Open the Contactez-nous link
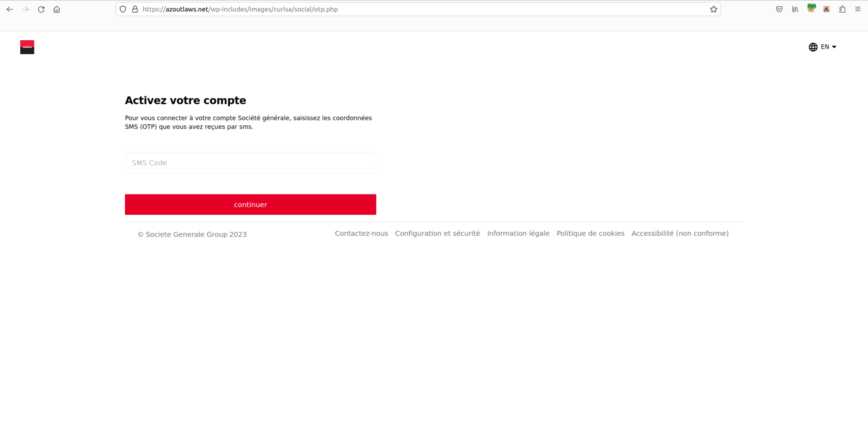 pos(361,233)
